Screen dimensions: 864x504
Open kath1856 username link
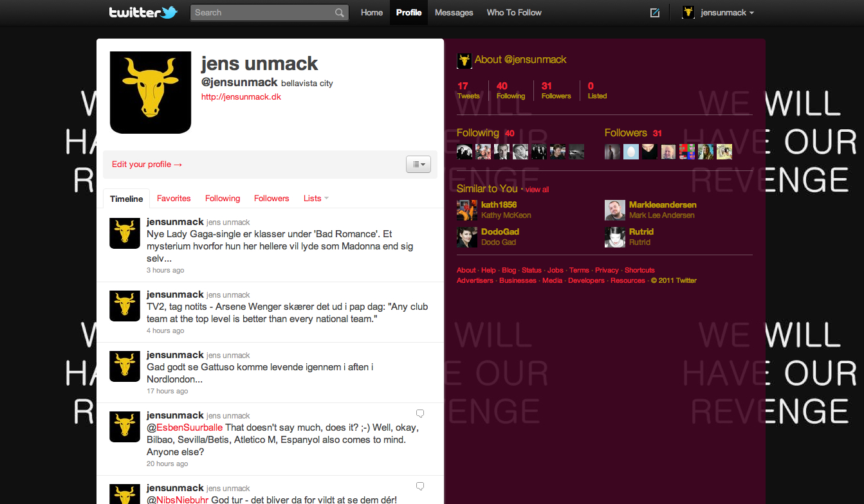point(499,205)
